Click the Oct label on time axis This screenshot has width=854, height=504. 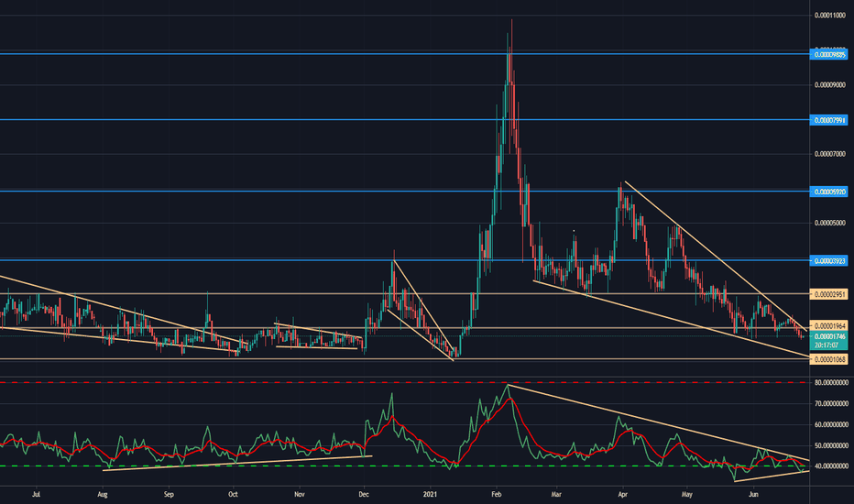point(233,495)
